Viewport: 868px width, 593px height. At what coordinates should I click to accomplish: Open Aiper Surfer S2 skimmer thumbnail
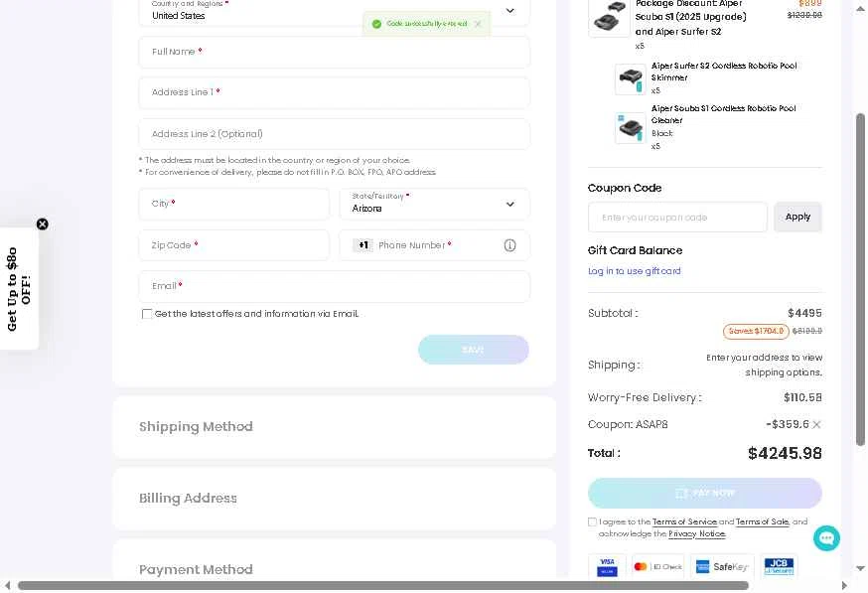click(630, 79)
